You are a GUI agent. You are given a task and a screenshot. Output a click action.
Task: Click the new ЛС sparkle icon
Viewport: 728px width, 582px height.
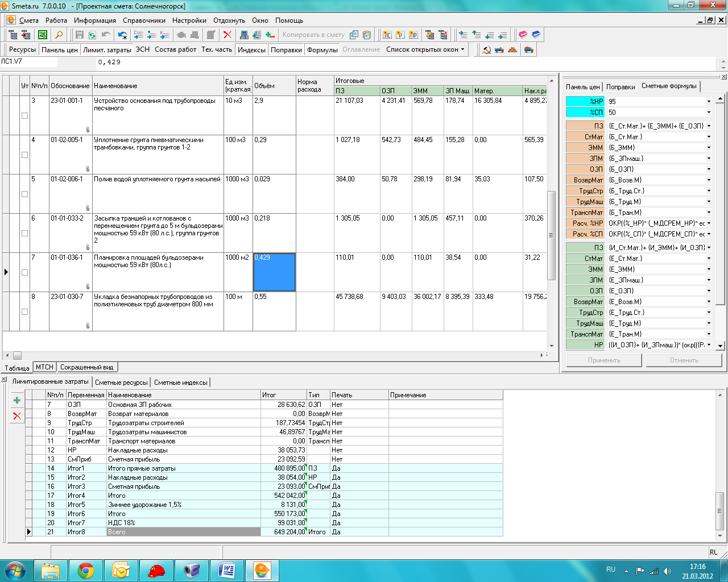click(x=387, y=35)
